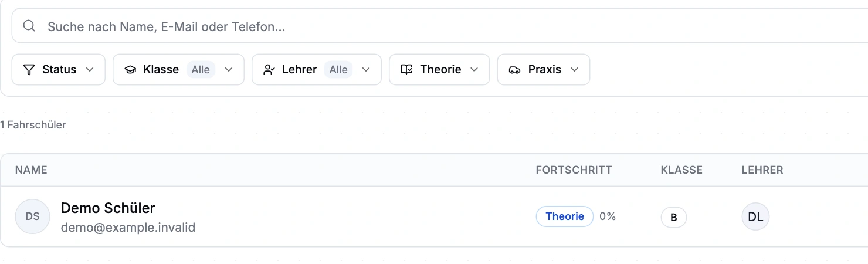Click the blue Theorie progress badge
868x264 pixels.
565,216
